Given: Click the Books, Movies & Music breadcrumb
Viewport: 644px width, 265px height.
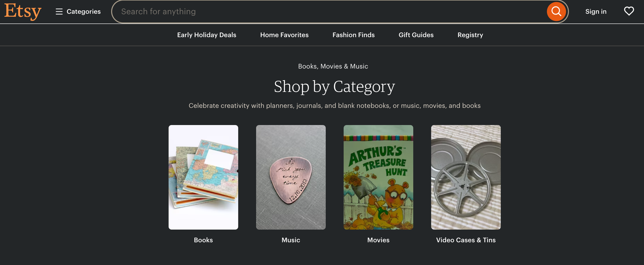Looking at the screenshot, I should point(333,66).
